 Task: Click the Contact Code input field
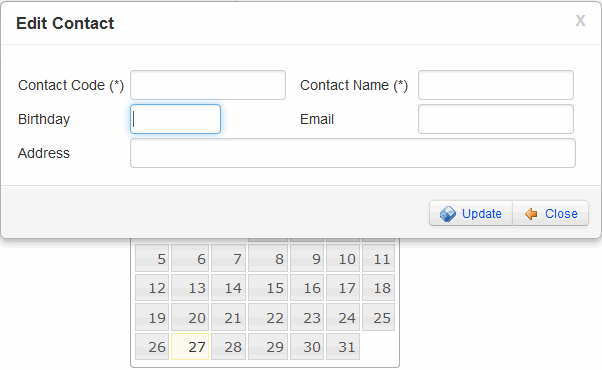tap(208, 85)
